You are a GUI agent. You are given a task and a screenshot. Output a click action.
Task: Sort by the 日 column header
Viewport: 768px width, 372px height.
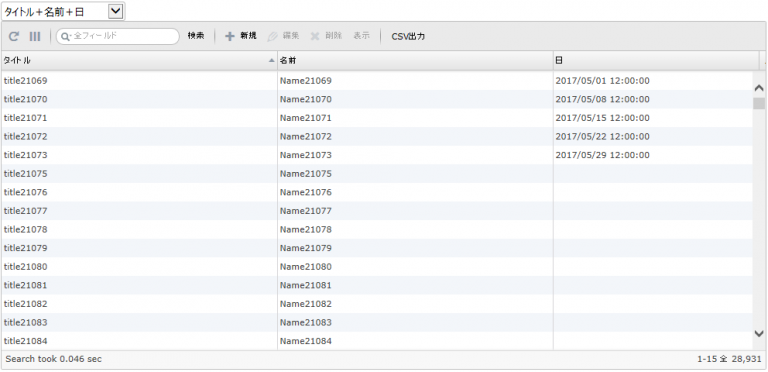click(656, 60)
